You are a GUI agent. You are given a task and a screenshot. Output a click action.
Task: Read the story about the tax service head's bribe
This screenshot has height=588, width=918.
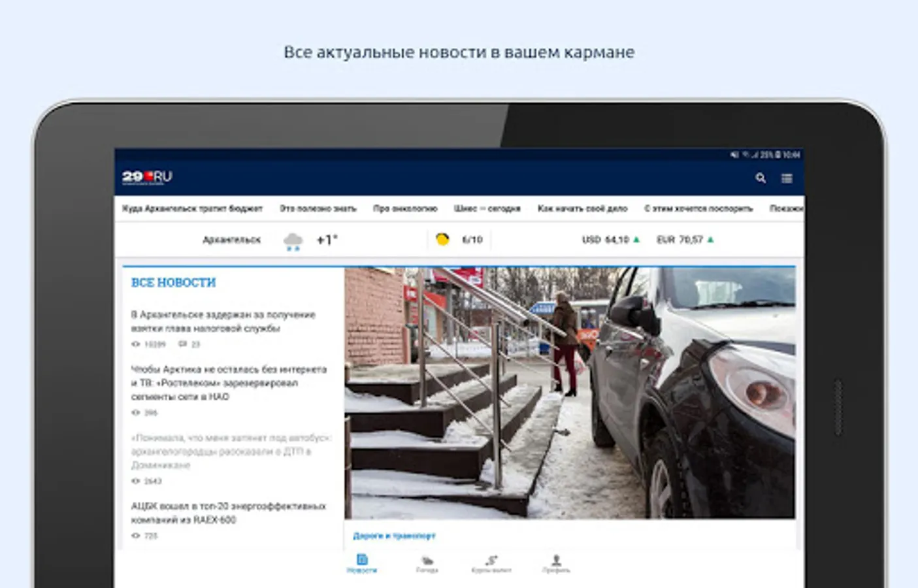(223, 321)
